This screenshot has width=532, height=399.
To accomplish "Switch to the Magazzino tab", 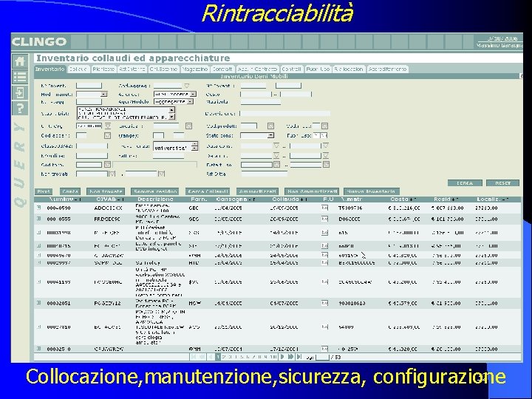I will (195, 69).
